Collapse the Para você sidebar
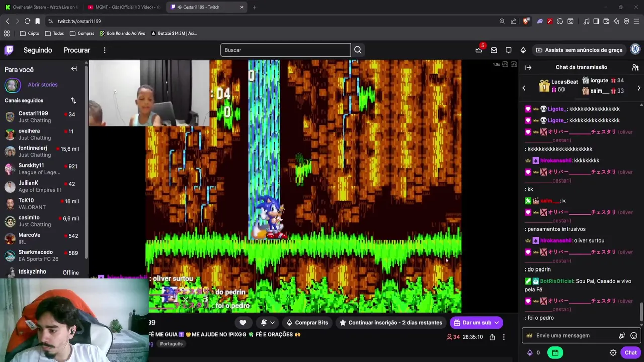 74,69
